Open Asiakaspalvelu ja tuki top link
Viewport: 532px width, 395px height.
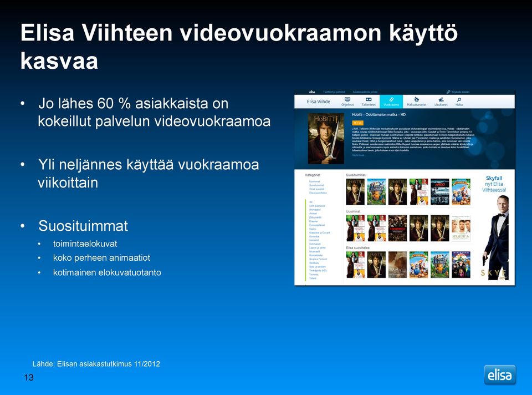point(365,92)
